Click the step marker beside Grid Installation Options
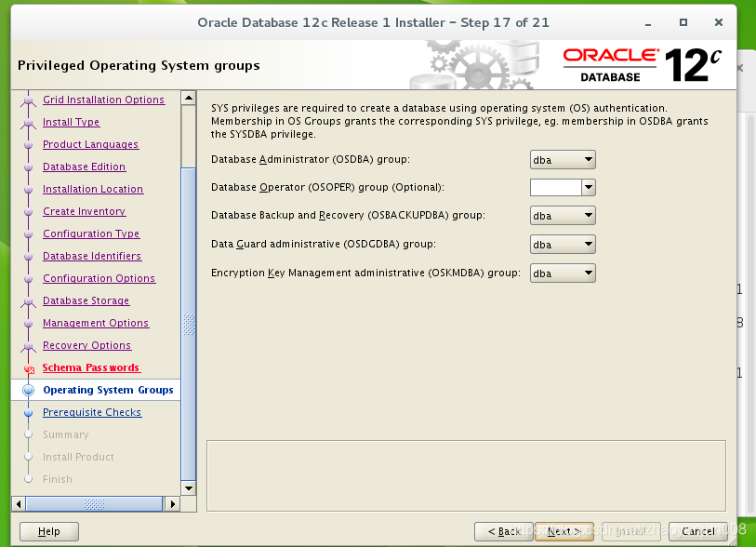756x547 pixels. (29, 100)
